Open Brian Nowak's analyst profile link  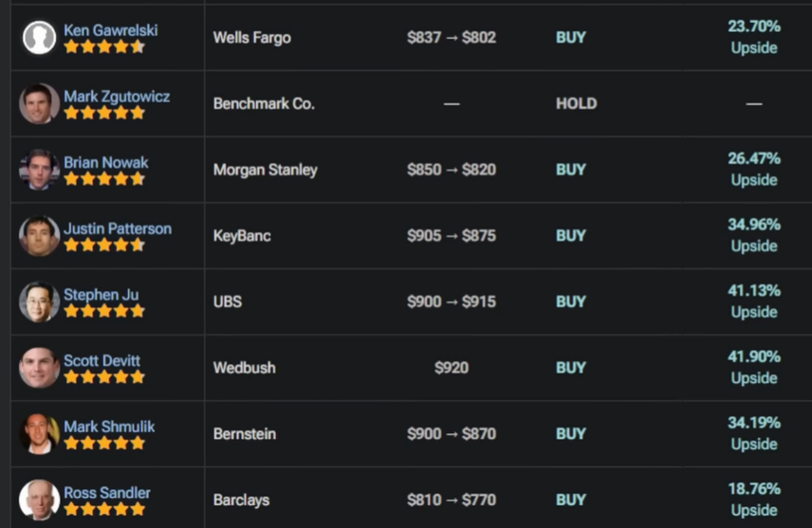pos(105,162)
